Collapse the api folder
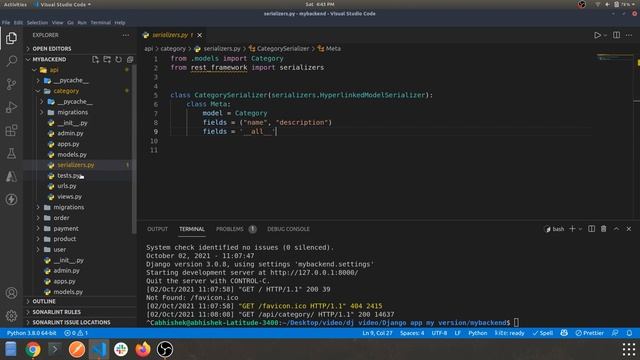The image size is (640, 360). click(54, 70)
